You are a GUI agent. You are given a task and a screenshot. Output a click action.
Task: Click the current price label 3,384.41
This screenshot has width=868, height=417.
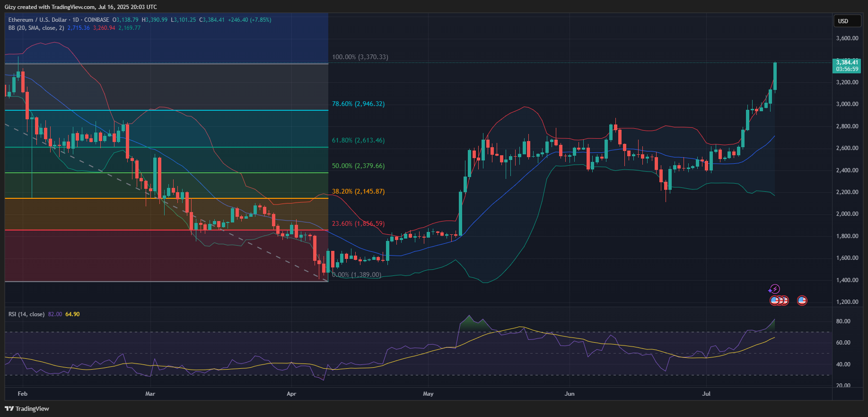[x=847, y=62]
